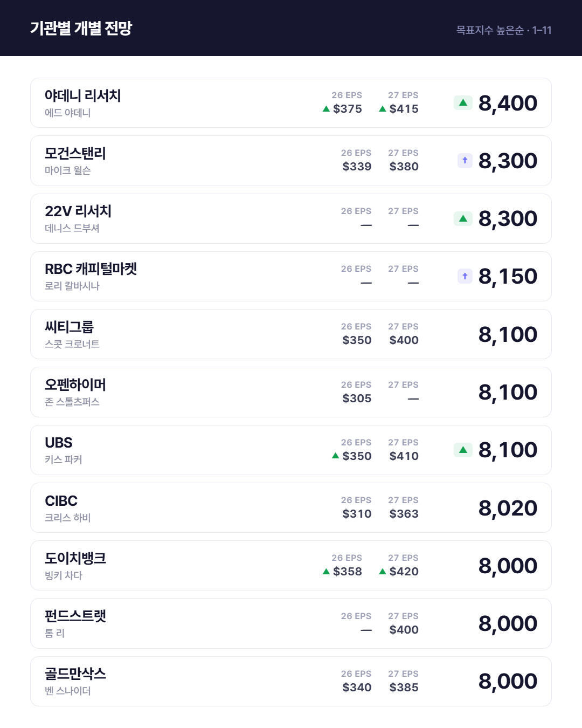This screenshot has width=582, height=728.
Task: Click analyst name 에드 야데니
Action: point(67,113)
